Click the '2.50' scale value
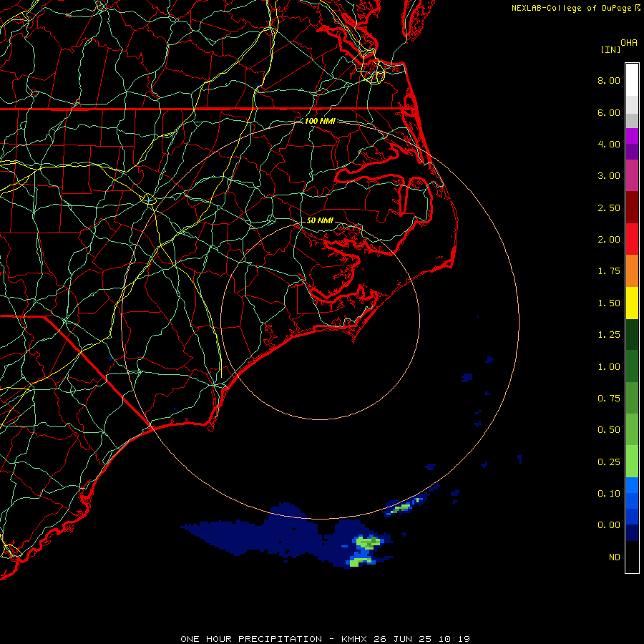 coord(609,208)
